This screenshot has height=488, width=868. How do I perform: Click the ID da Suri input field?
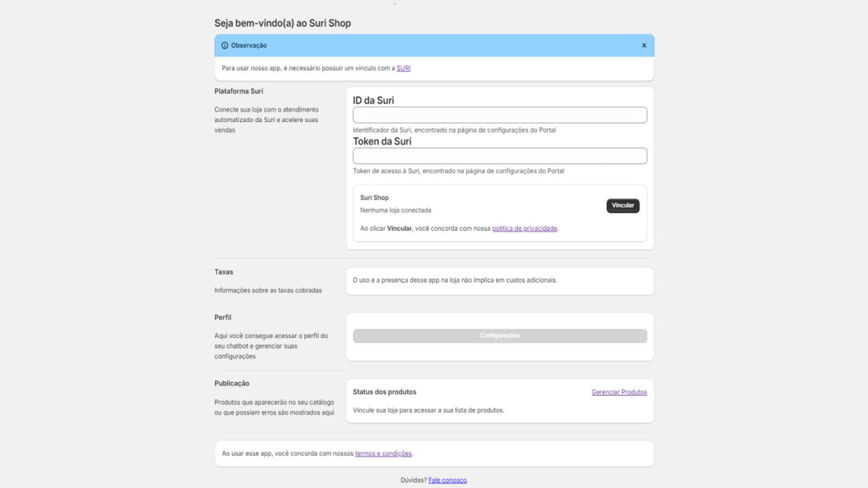pyautogui.click(x=499, y=115)
